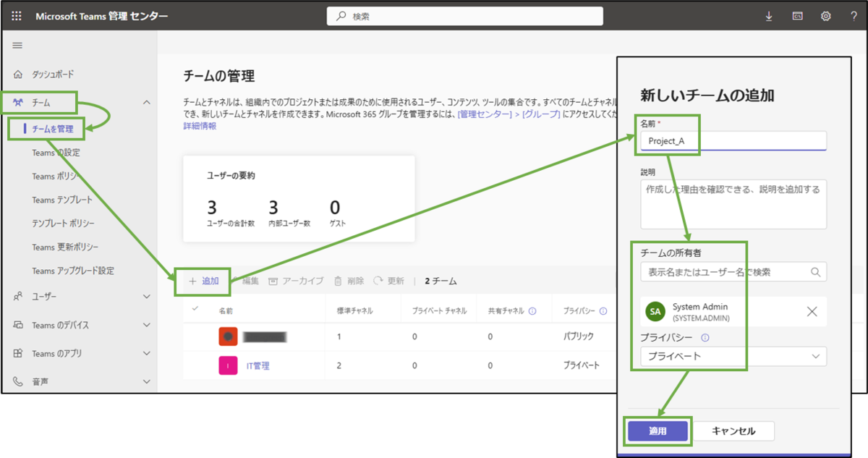Open Teams ポリシー menu item
The image size is (868, 458).
(x=54, y=177)
